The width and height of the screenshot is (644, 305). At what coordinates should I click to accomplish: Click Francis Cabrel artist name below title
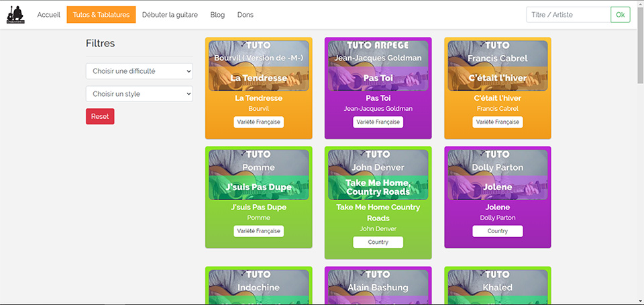point(497,109)
